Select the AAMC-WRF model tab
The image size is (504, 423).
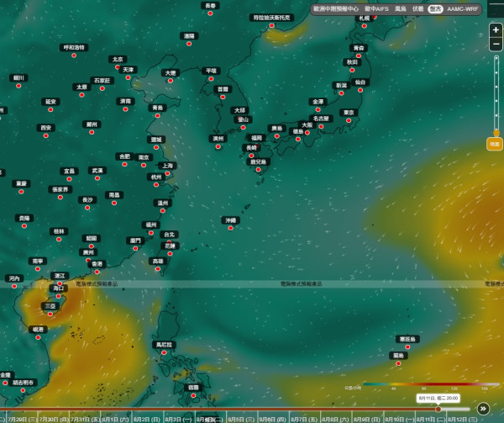pos(463,9)
